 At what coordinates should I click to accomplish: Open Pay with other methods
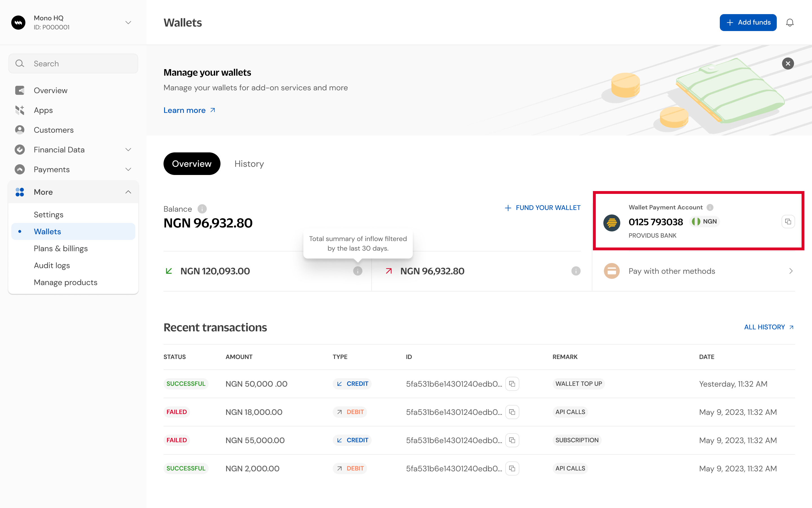[x=698, y=271]
